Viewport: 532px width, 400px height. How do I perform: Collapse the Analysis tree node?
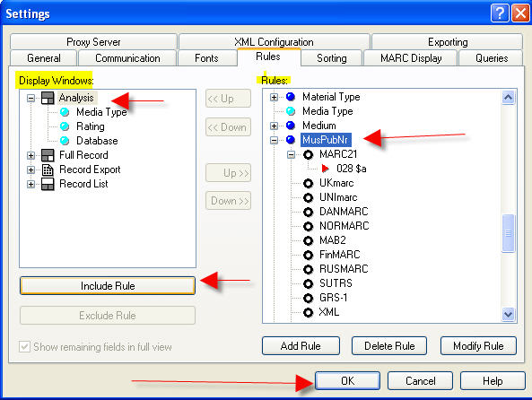pyautogui.click(x=31, y=99)
